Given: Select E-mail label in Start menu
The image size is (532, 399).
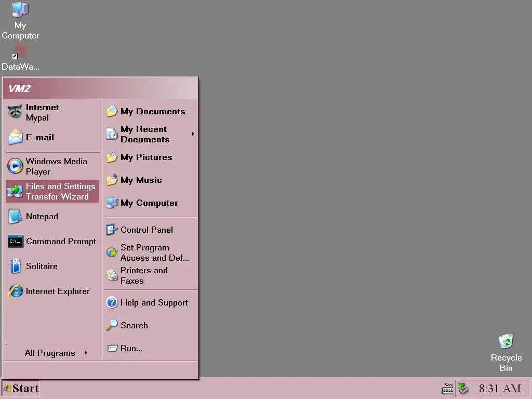Looking at the screenshot, I should pyautogui.click(x=40, y=137).
